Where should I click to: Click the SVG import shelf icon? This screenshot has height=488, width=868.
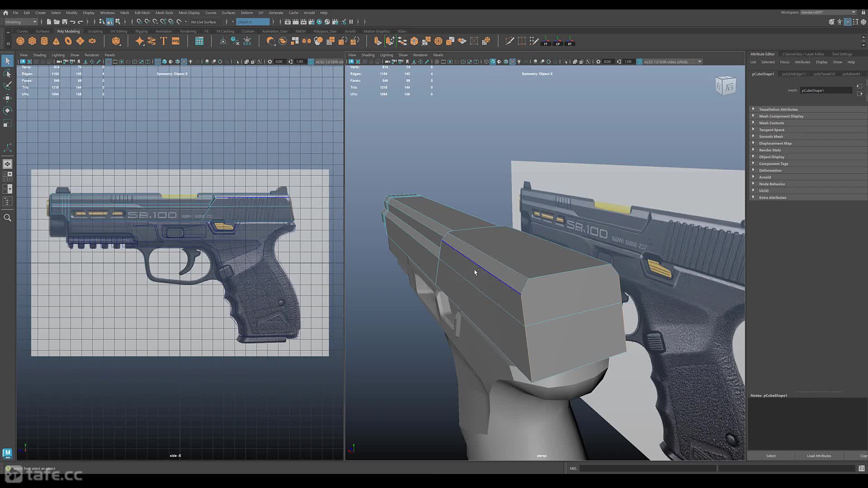[x=176, y=41]
